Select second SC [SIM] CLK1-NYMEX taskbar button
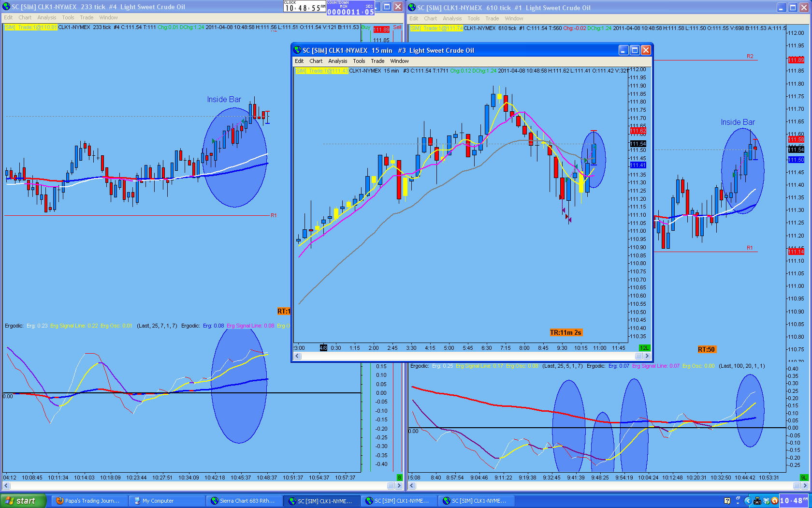812x508 pixels. click(x=399, y=501)
